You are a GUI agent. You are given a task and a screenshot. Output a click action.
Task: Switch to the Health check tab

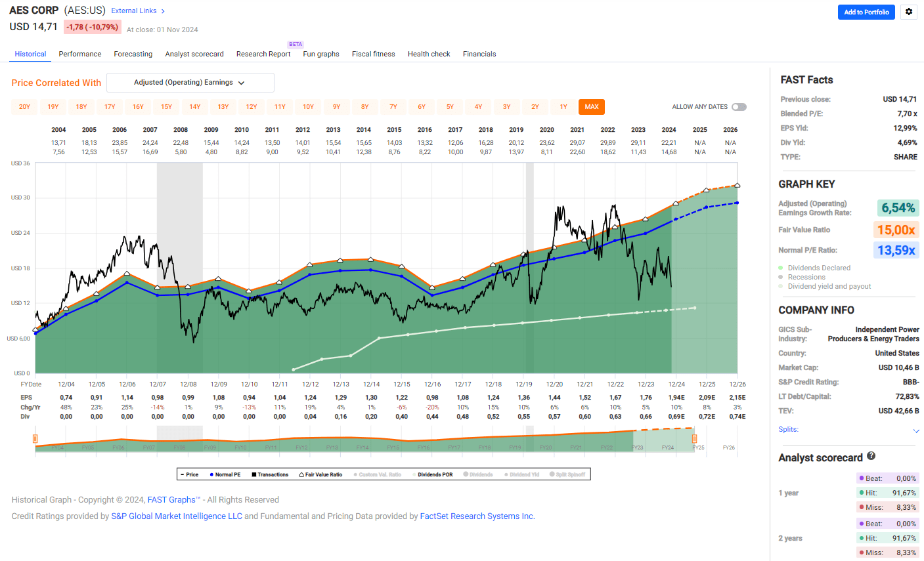tap(429, 54)
